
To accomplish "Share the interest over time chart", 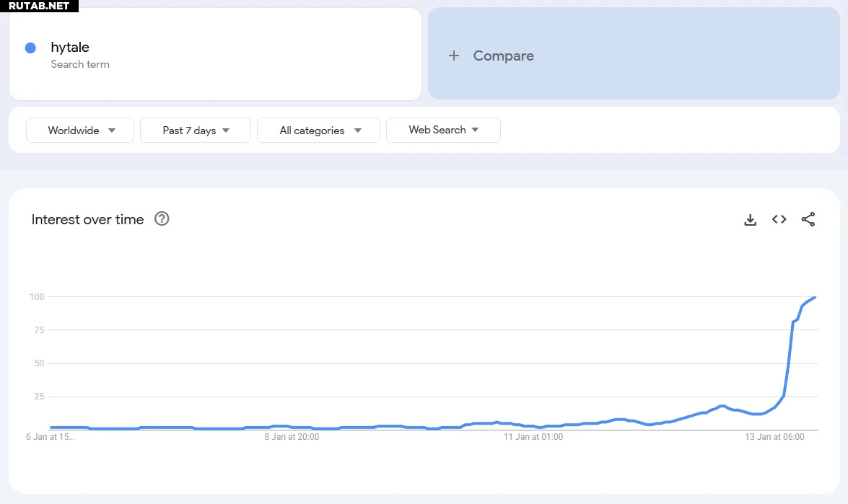I will pos(808,220).
